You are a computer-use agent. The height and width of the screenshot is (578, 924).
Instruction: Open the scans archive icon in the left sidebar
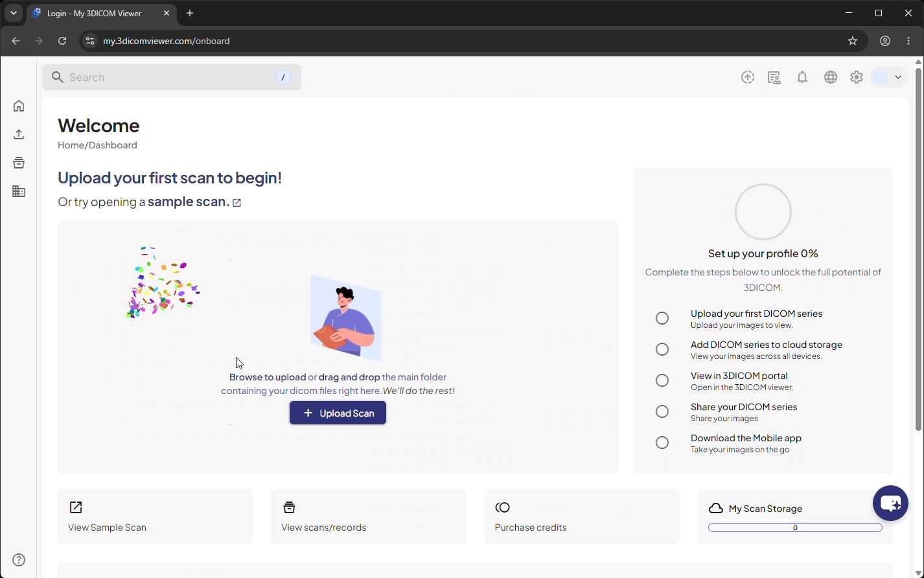(x=19, y=163)
